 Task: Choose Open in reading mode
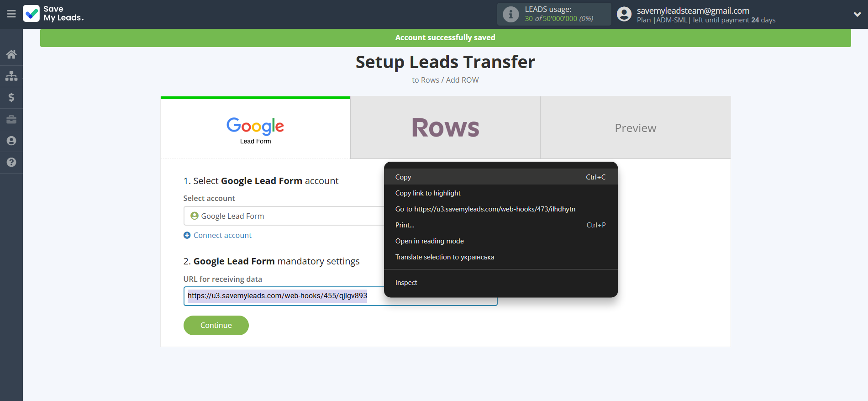(500, 241)
